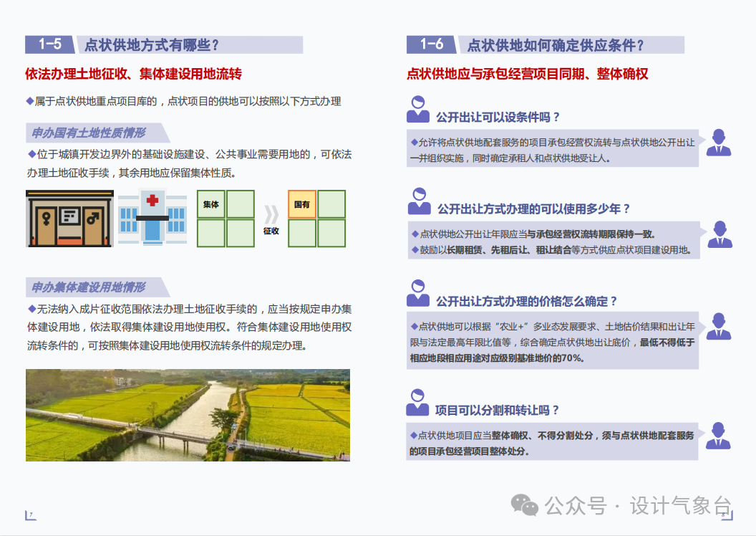This screenshot has width=756, height=536.
Task: Click heading 点状供地方式有哪些？
Action: (x=152, y=45)
